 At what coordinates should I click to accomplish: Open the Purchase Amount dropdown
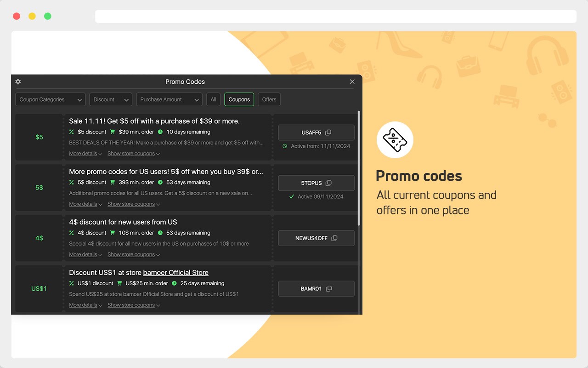[x=169, y=99]
